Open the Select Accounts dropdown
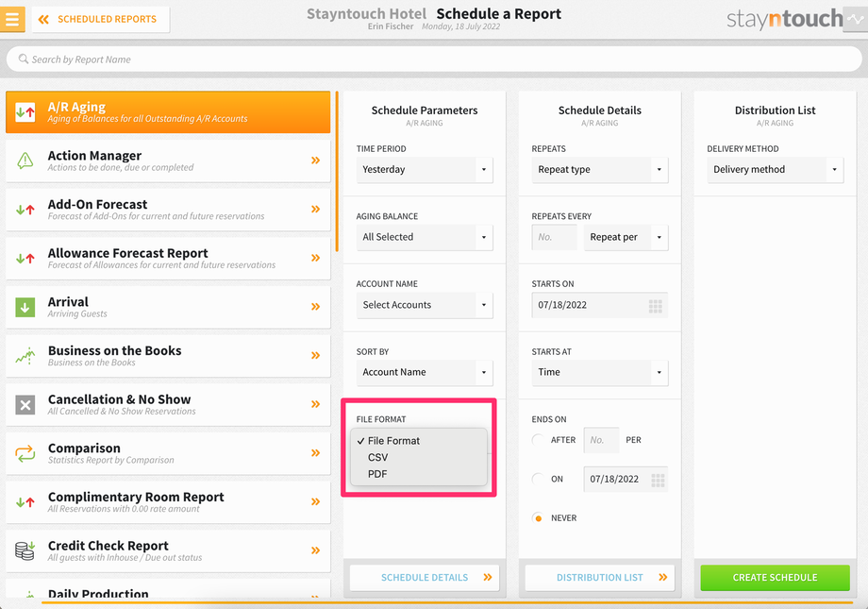This screenshot has width=868, height=609. 425,305
